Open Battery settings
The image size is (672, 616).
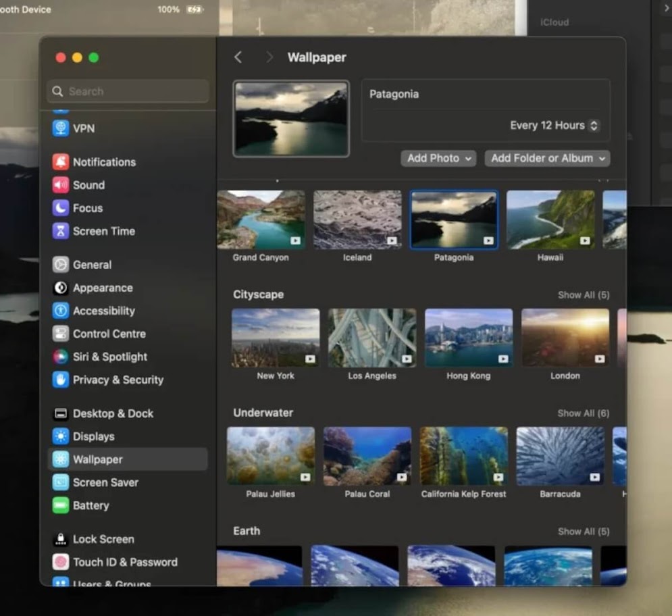pos(92,505)
